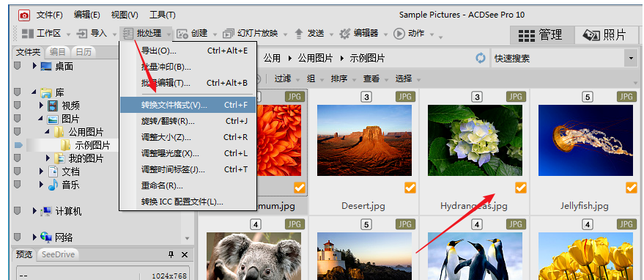Open the 工具(T) menu

[x=162, y=15]
